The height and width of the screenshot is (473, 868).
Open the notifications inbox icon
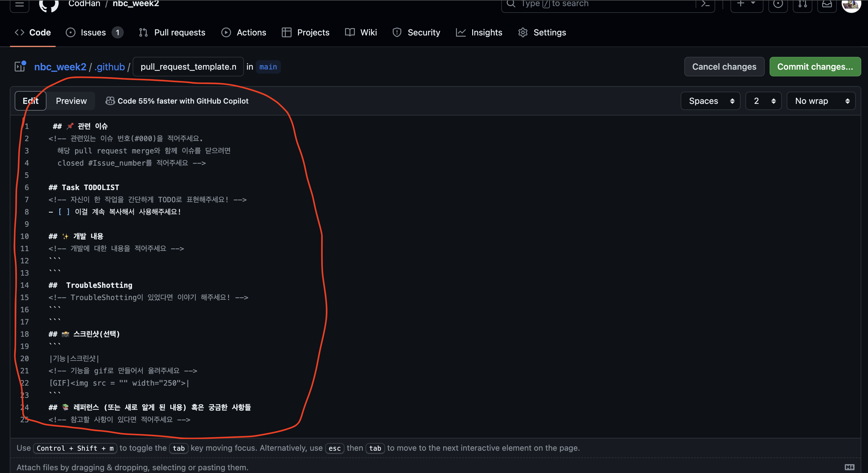click(x=827, y=4)
